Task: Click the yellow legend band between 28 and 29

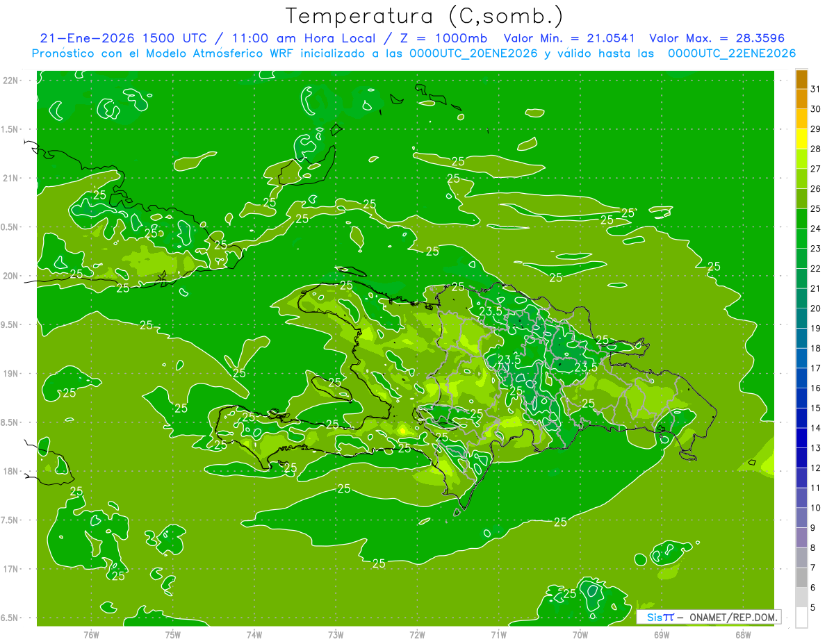Action: [801, 139]
